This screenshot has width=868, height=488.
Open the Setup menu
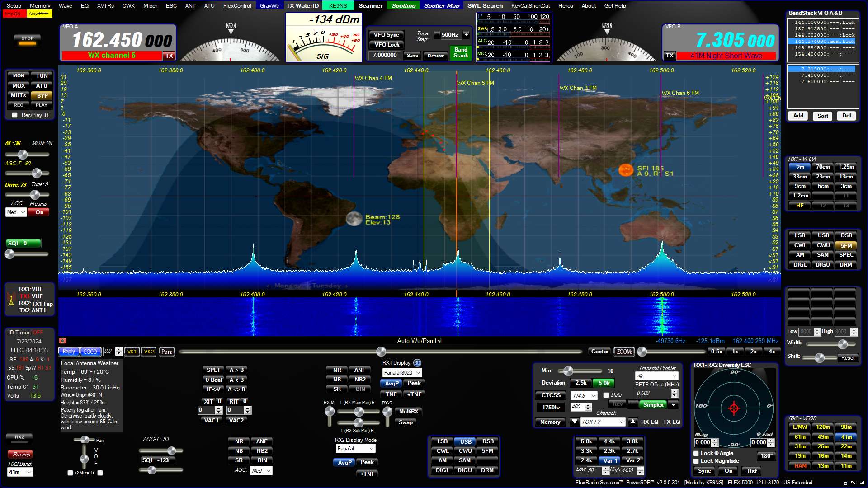pos(14,5)
